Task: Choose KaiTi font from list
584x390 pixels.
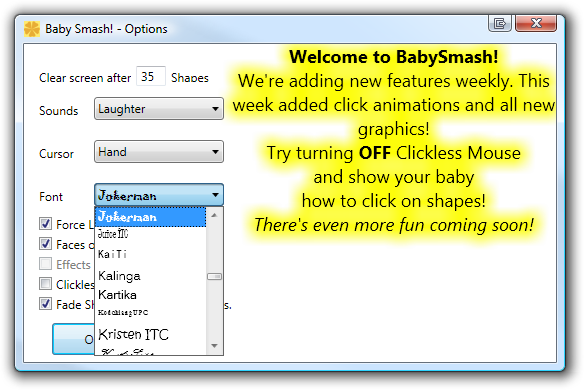Action: (150, 254)
